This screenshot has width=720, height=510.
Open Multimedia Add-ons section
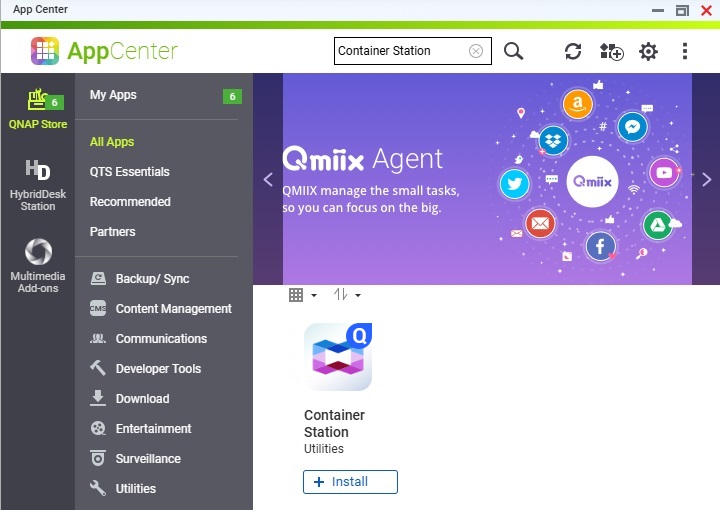[x=38, y=266]
